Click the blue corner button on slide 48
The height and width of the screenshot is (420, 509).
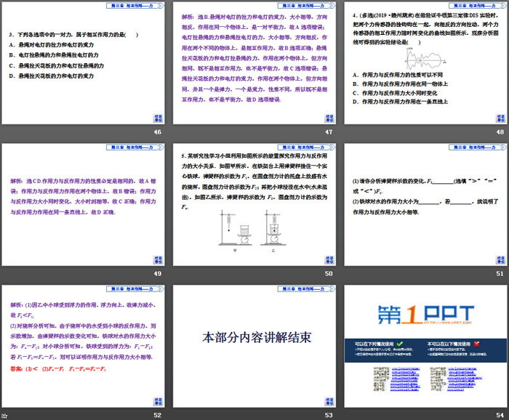pyautogui.click(x=500, y=118)
